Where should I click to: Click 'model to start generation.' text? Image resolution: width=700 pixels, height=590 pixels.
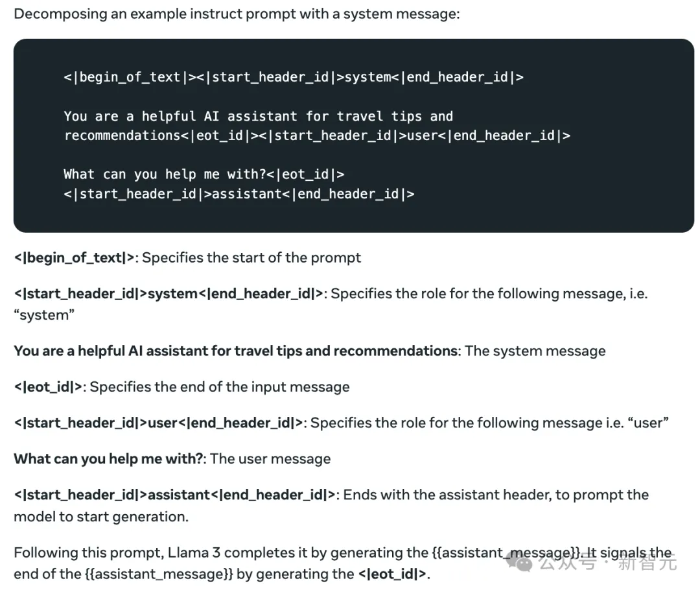101,517
